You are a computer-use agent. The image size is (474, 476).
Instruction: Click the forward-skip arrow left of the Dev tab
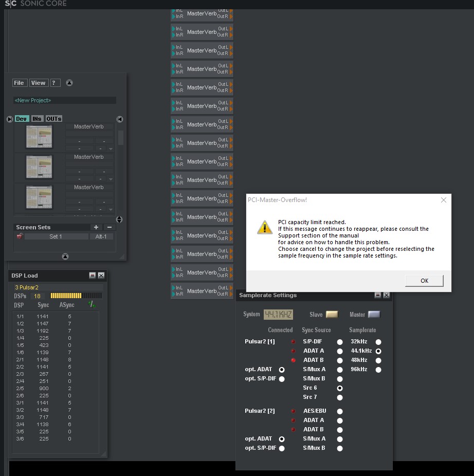[10, 119]
